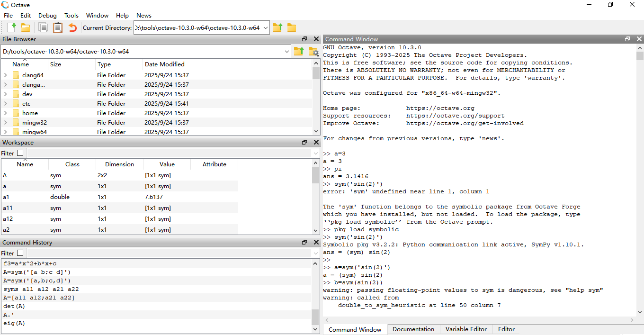Close the Command Window panel

pyautogui.click(x=639, y=39)
